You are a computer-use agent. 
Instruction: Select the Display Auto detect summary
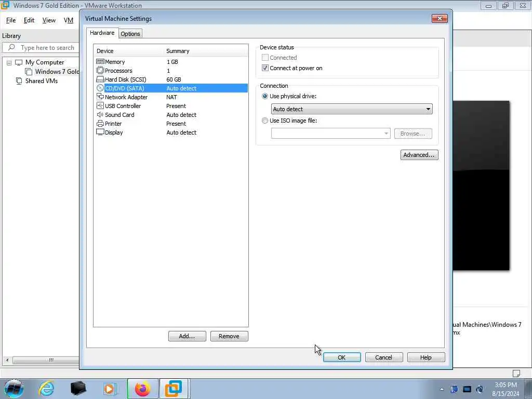pos(181,132)
